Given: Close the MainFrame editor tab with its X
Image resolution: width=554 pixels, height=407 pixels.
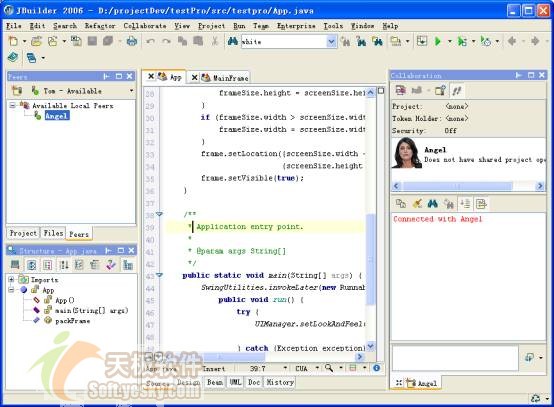Looking at the screenshot, I should tap(194, 77).
